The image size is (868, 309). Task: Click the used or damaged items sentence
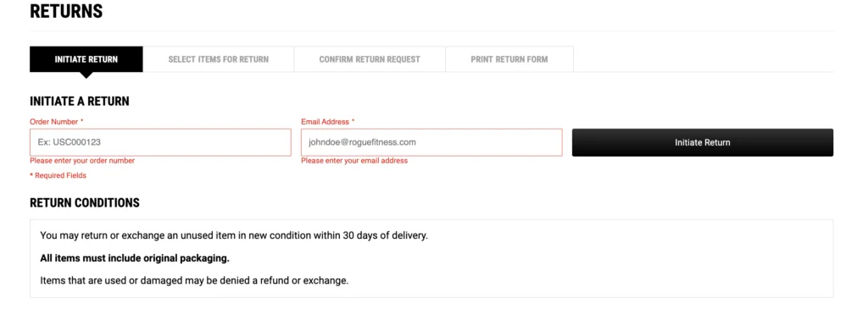tap(194, 280)
